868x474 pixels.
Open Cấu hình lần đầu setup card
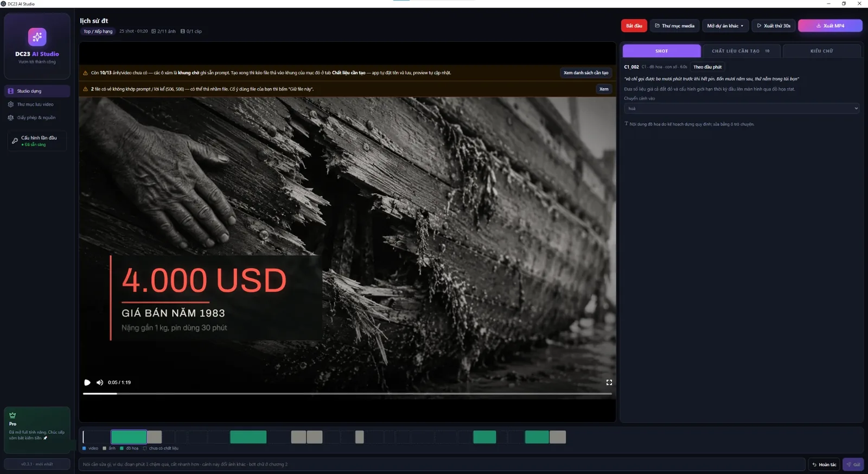tap(37, 141)
